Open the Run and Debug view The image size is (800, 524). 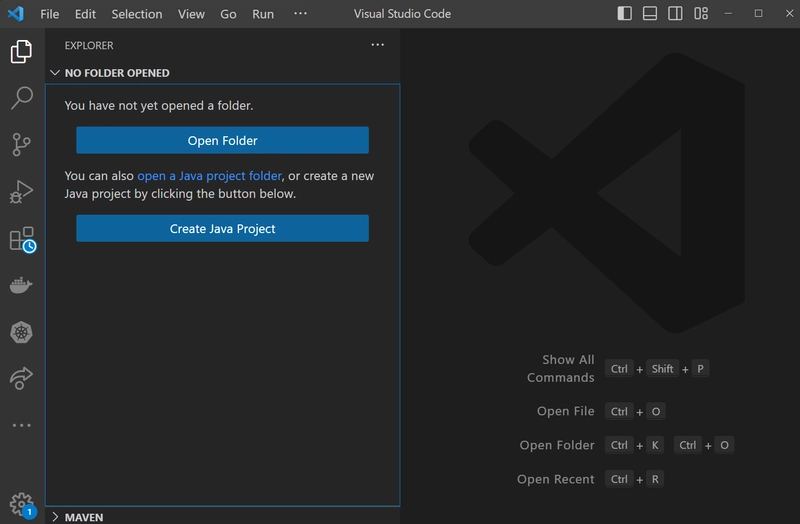[21, 191]
